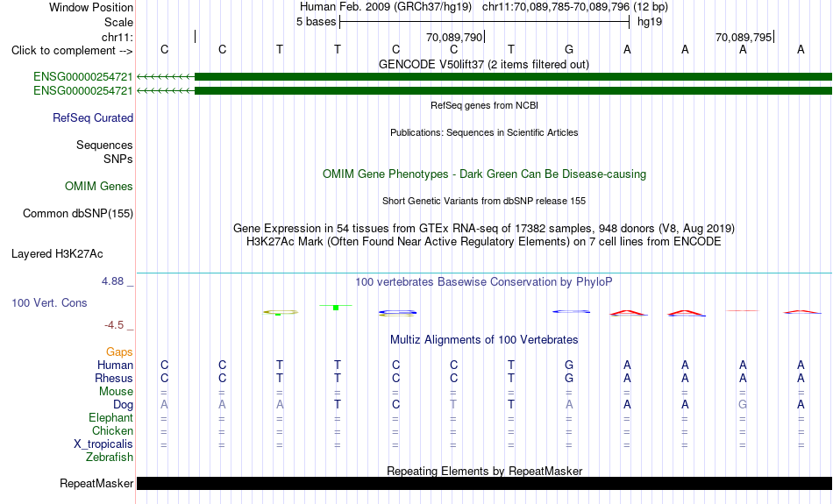Image resolution: width=833 pixels, height=504 pixels.
Task: Click the 100 Vert. Cons label
Action: [49, 302]
